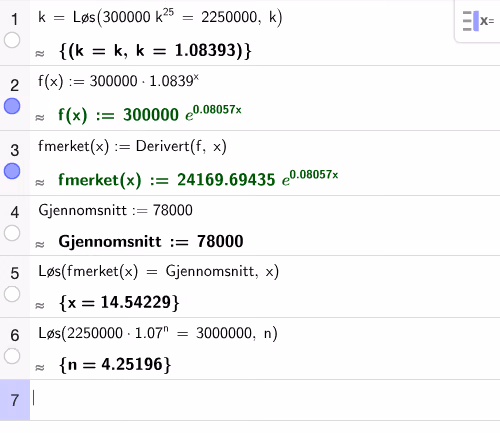This screenshot has width=500, height=433.
Task: Toggle visibility circle for row 1
Action: [12, 40]
